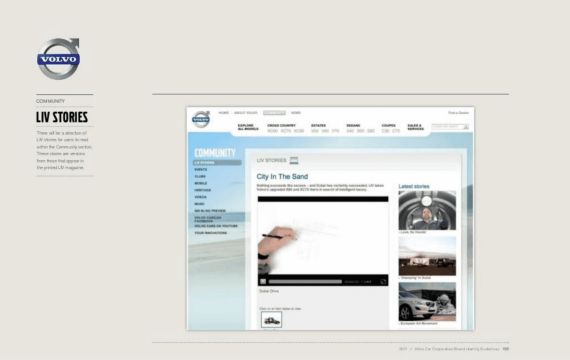
Task: Select the XC70 model link
Action: pos(286,131)
